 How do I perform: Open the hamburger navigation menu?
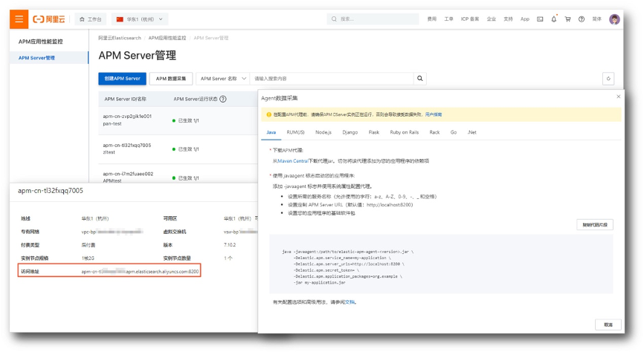[x=19, y=19]
